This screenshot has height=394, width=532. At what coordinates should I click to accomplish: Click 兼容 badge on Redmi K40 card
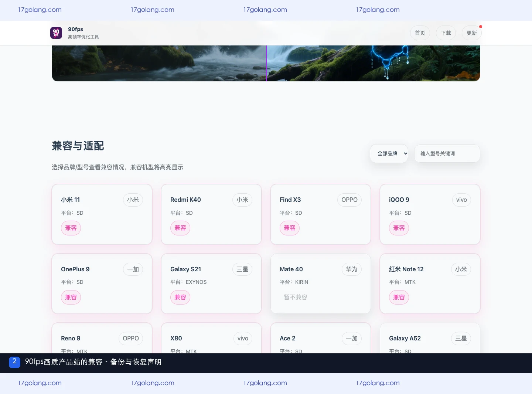point(180,228)
